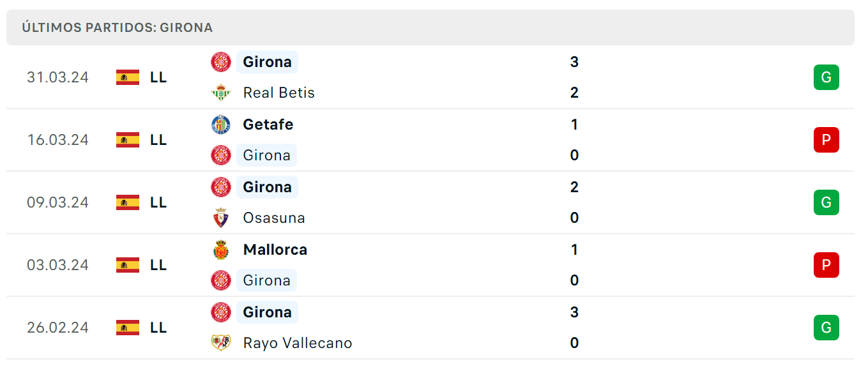
Task: Click the LL league label for 03.03.24
Action: tap(158, 265)
